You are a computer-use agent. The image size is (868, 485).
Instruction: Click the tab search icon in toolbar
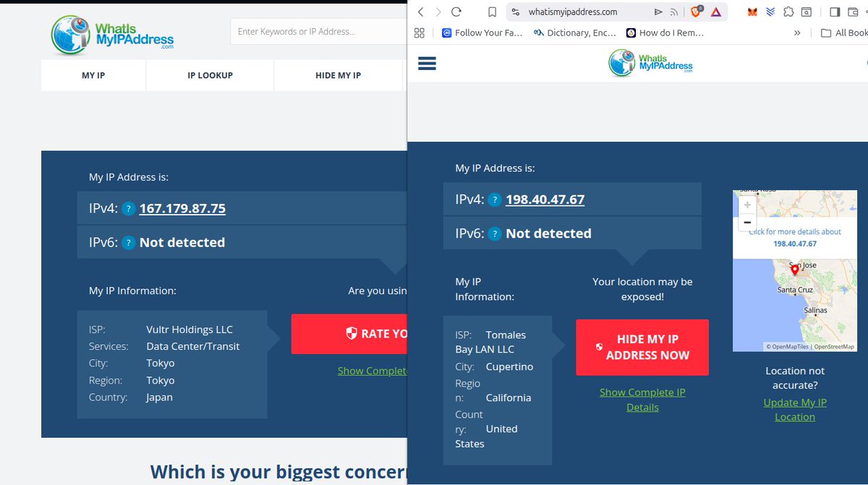point(807,12)
